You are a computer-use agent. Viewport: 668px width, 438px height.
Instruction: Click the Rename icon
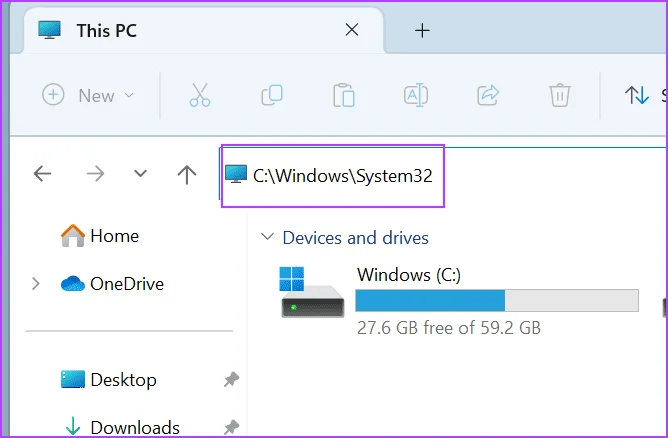click(x=416, y=95)
